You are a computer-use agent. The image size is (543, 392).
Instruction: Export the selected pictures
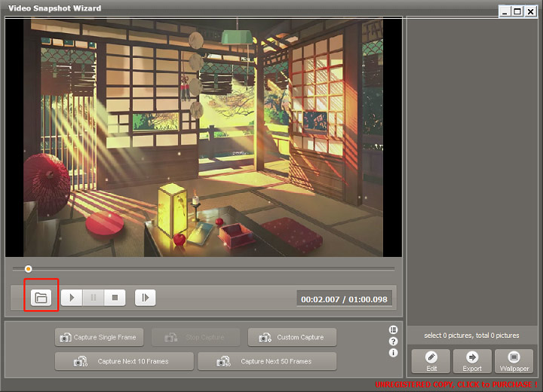472,361
